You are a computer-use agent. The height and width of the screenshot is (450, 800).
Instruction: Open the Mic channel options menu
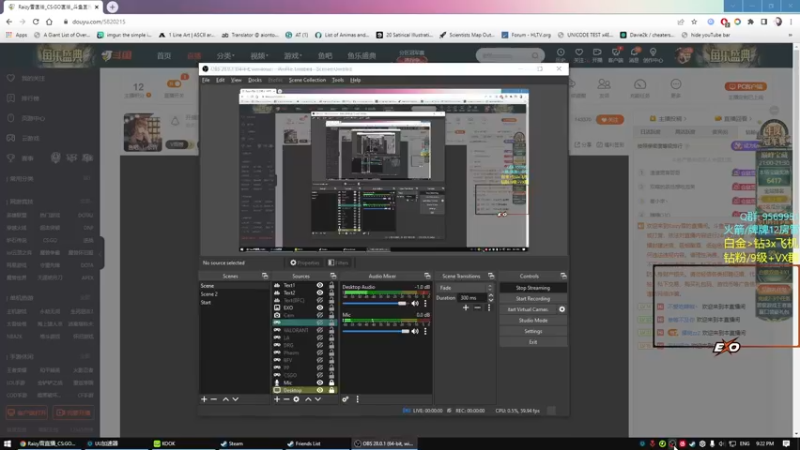tap(425, 331)
